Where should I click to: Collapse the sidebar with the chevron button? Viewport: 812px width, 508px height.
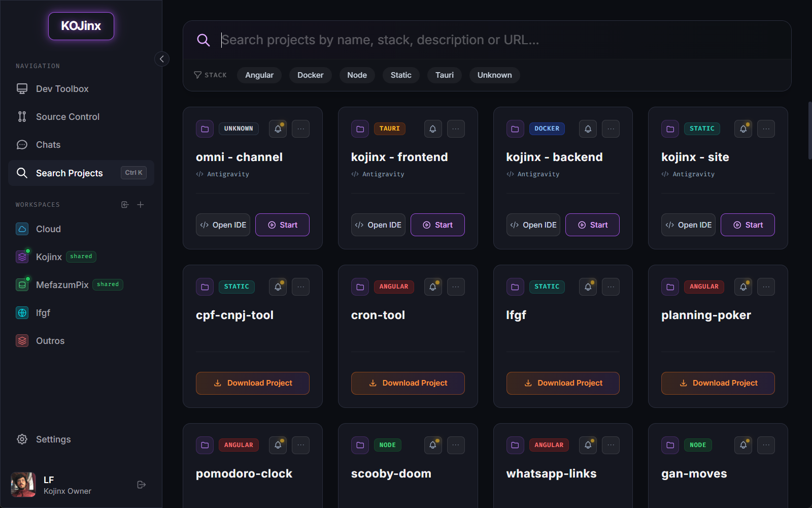[161, 59]
